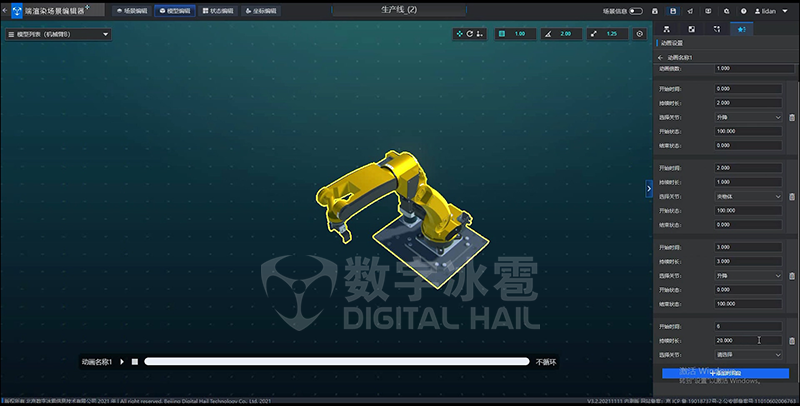Toggle the grid snap icon
This screenshot has height=406, width=800.
tap(502, 34)
